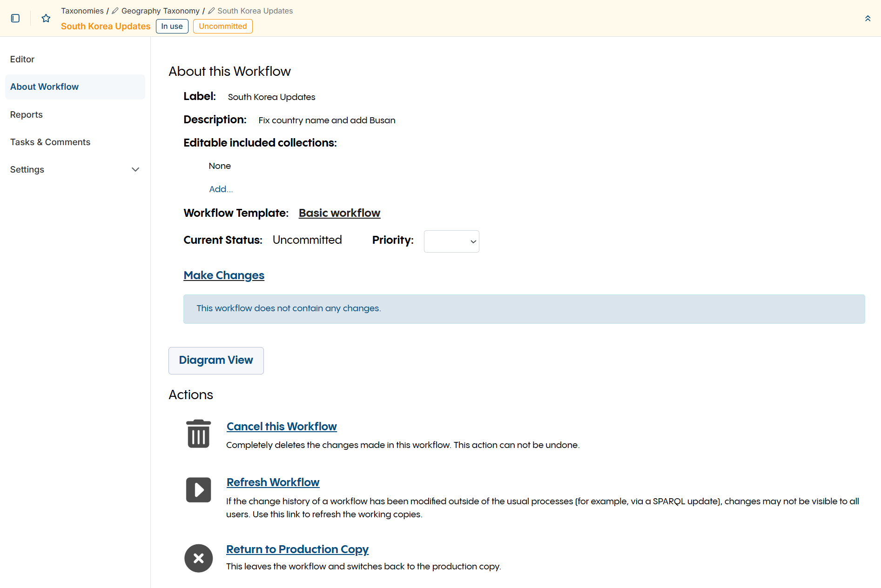The width and height of the screenshot is (881, 588).
Task: Click the pencil icon beside Geography Taxonomy
Action: tap(115, 10)
